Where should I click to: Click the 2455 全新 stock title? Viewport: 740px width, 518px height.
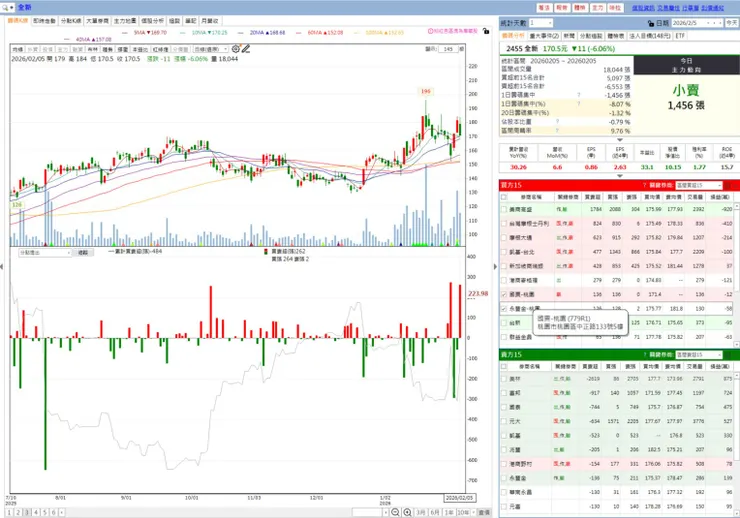click(522, 49)
